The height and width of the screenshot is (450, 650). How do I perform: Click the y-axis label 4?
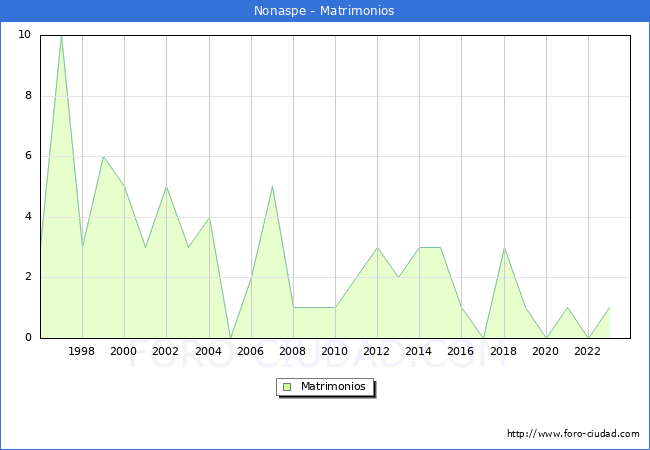[x=28, y=217]
